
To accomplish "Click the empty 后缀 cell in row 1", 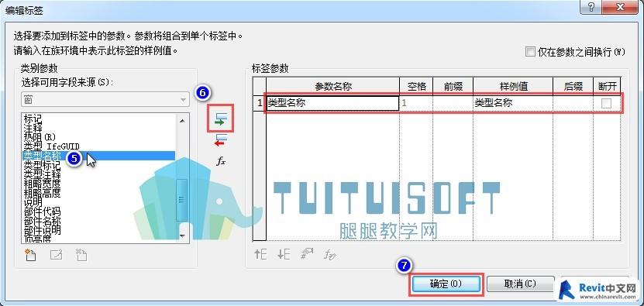I will tap(573, 103).
